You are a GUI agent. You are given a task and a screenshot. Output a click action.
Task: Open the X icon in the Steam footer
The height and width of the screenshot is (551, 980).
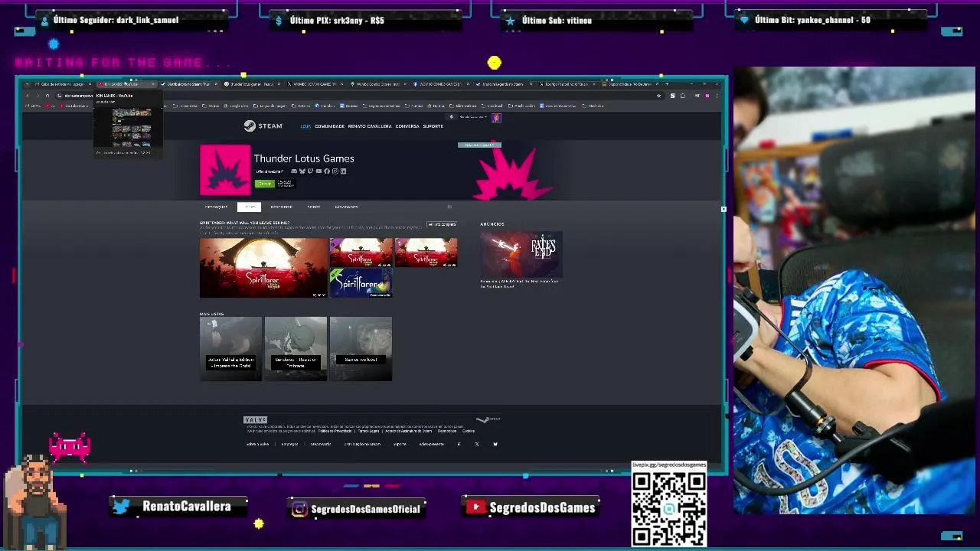click(476, 444)
